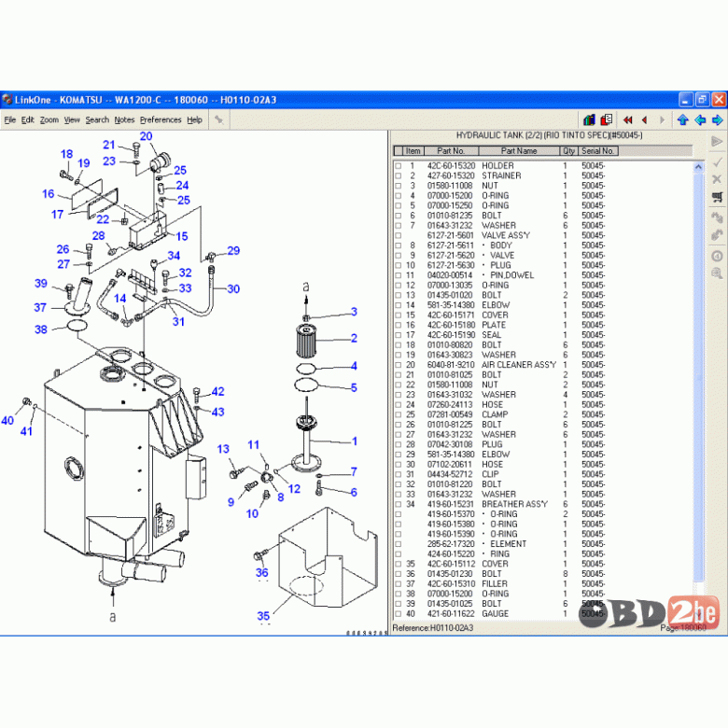The height and width of the screenshot is (728, 728).
Task: Click callout 36 bolt in diagram
Action: (x=262, y=572)
